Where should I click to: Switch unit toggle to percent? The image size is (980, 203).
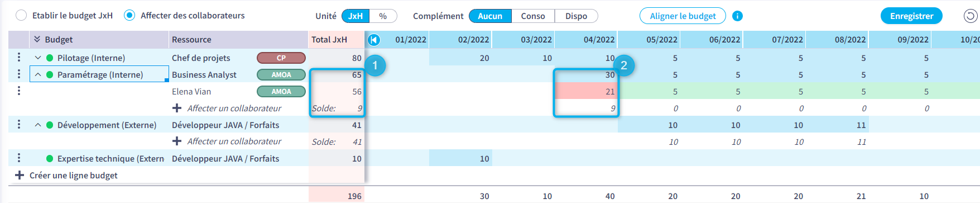(383, 16)
